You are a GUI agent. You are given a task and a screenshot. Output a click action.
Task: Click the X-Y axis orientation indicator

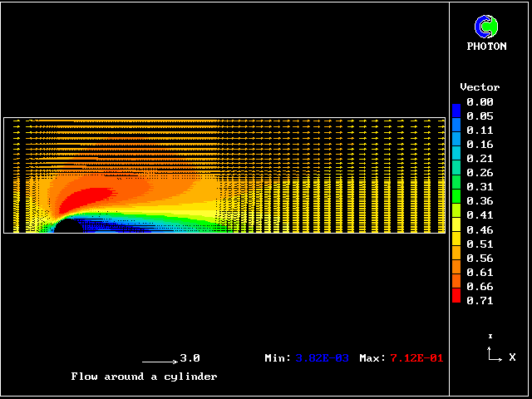click(494, 353)
